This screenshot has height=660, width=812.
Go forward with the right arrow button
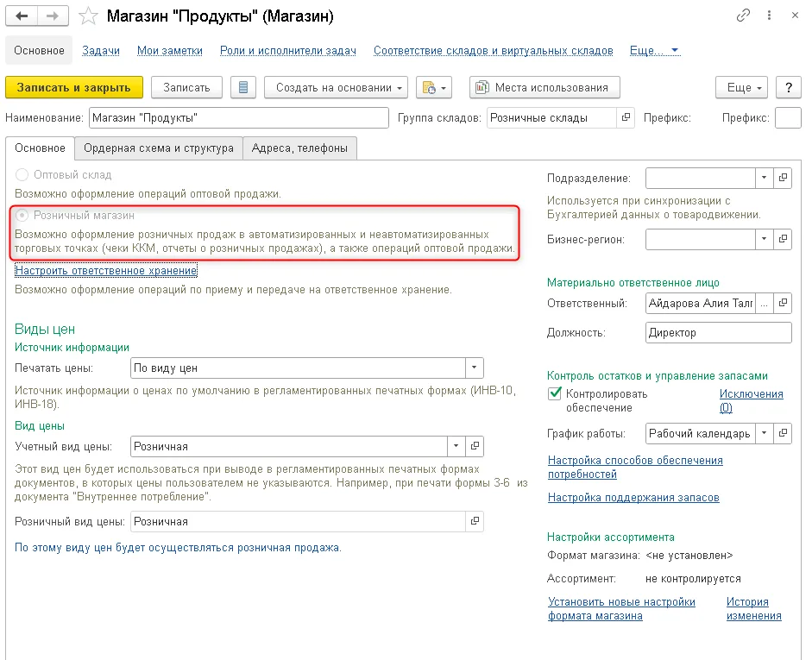[x=53, y=16]
